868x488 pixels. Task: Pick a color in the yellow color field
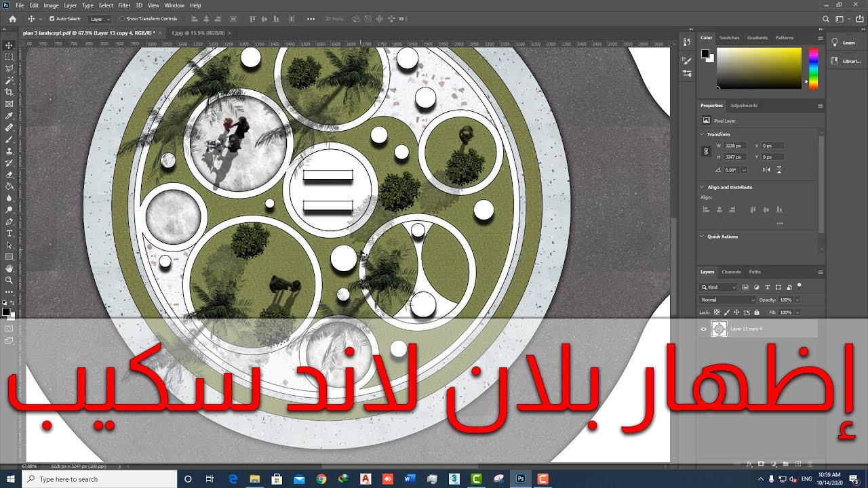(x=759, y=68)
